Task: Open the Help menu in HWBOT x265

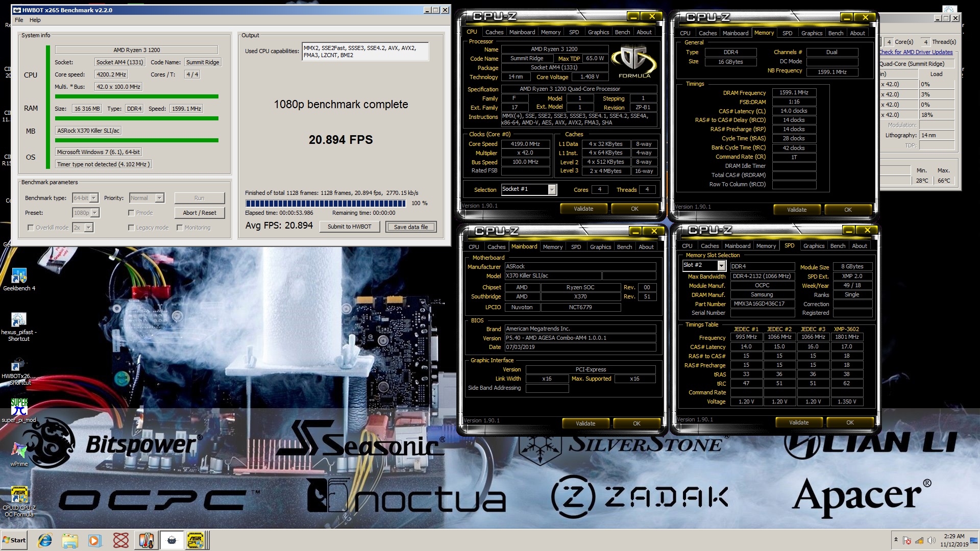Action: [x=35, y=20]
